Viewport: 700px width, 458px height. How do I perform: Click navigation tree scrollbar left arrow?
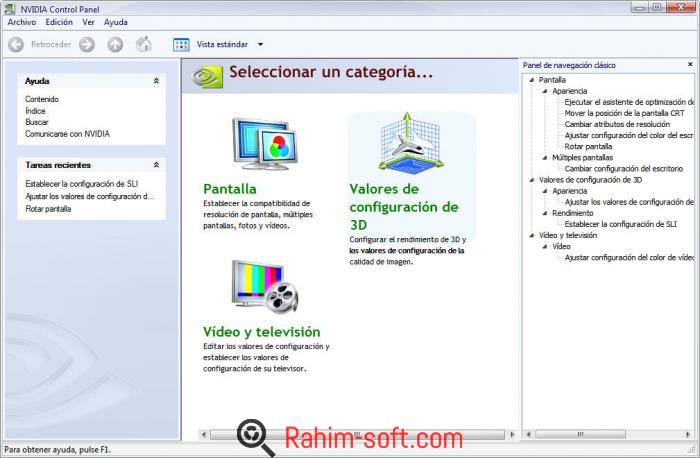coord(529,434)
